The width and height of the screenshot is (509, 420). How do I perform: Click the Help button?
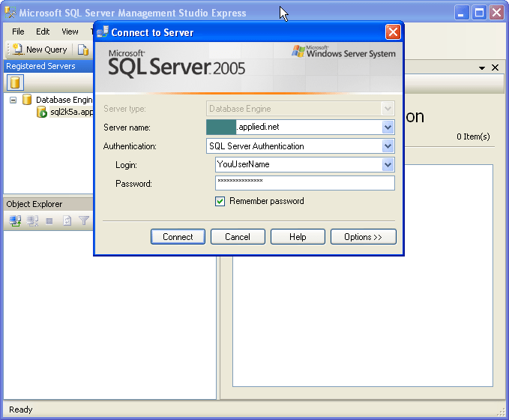[x=298, y=237]
